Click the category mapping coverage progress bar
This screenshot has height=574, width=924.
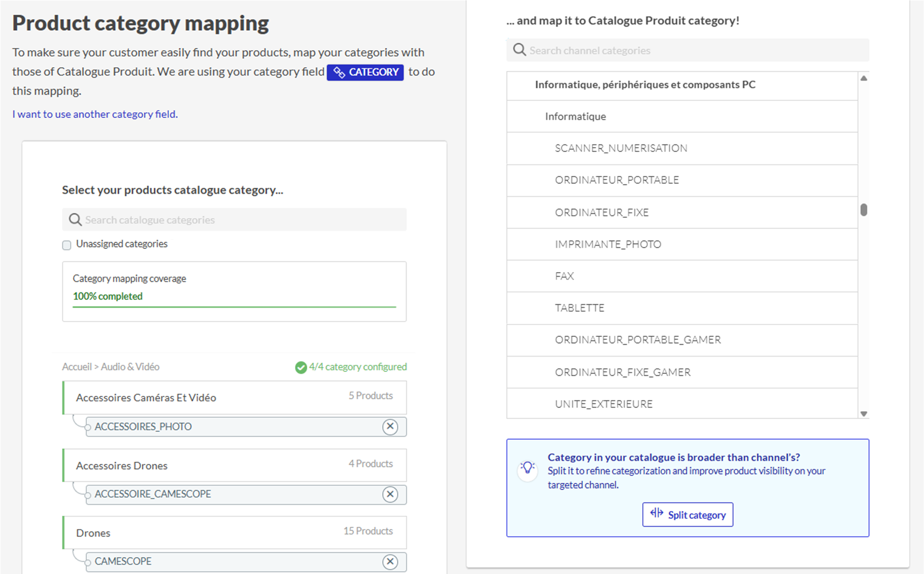(234, 307)
